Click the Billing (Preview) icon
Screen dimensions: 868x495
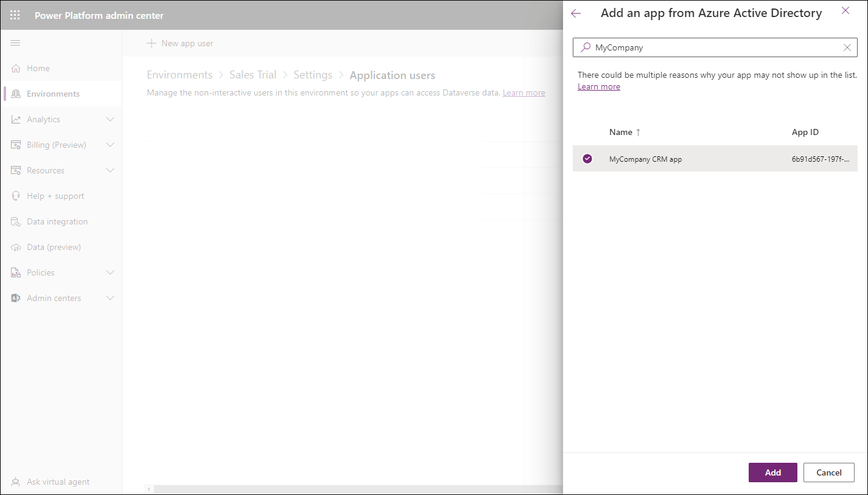click(x=16, y=145)
